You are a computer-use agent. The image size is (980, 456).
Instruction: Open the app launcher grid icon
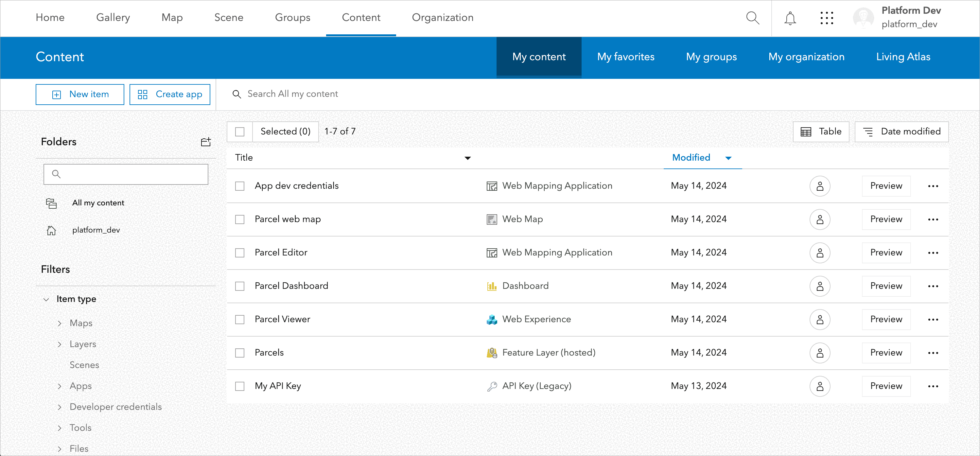coord(826,18)
